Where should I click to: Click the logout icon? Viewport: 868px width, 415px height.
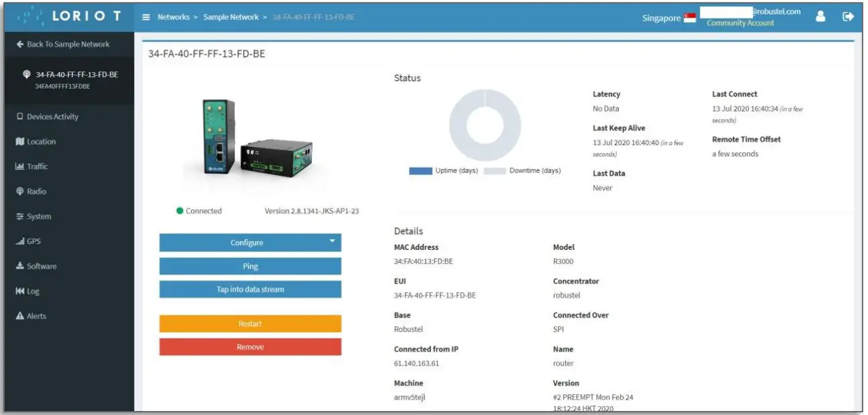point(849,17)
